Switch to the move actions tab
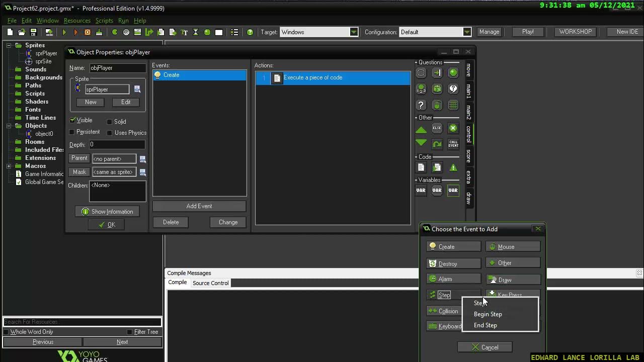Screen dimensions: 644x362 [468, 70]
